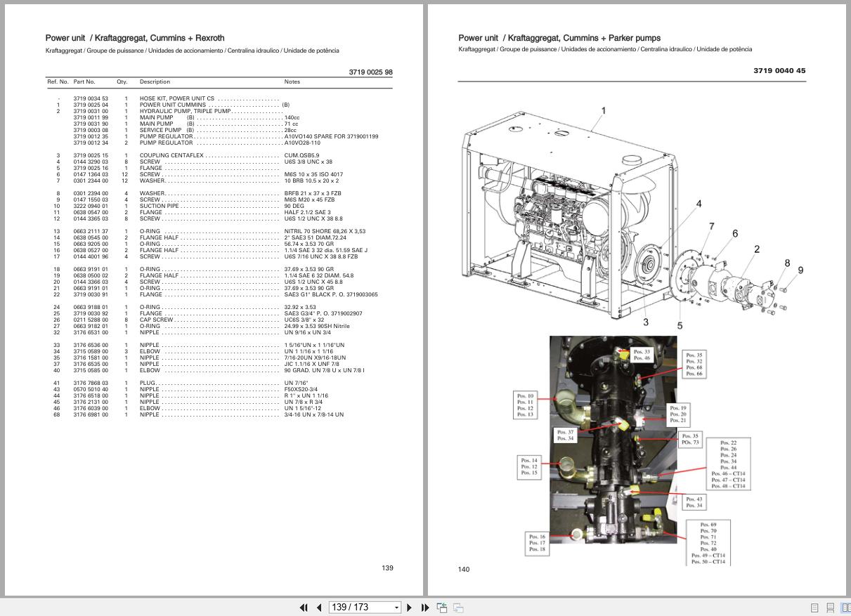Click Description column header
Image resolution: width=851 pixels, height=616 pixels.
coord(155,82)
